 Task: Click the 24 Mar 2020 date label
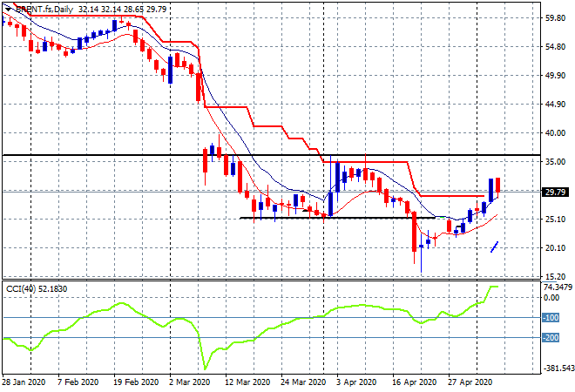pyautogui.click(x=303, y=382)
